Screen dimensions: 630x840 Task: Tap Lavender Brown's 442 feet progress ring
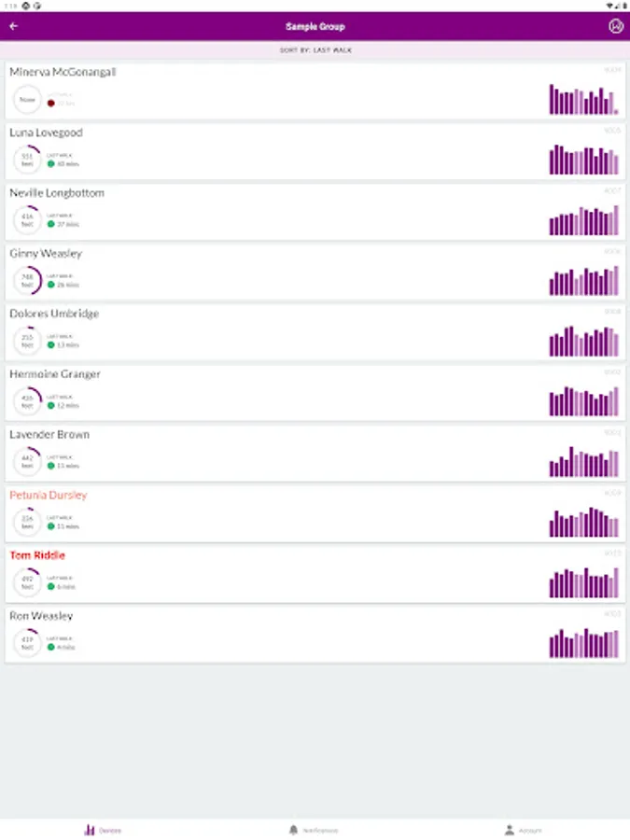[x=27, y=461]
